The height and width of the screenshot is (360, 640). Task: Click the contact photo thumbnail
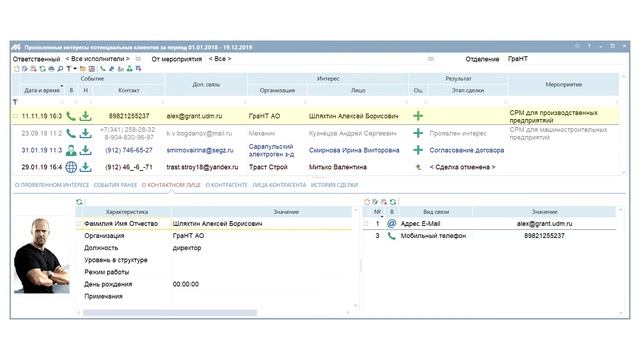(x=42, y=255)
